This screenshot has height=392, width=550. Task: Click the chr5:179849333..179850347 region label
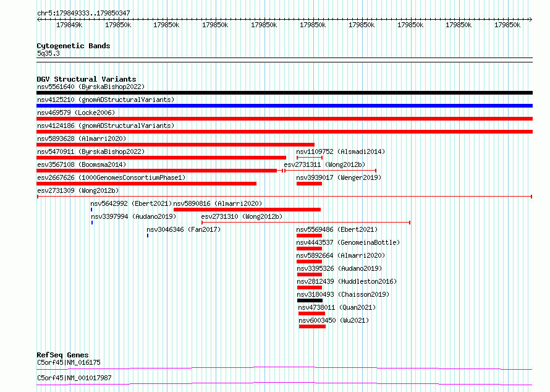(83, 13)
